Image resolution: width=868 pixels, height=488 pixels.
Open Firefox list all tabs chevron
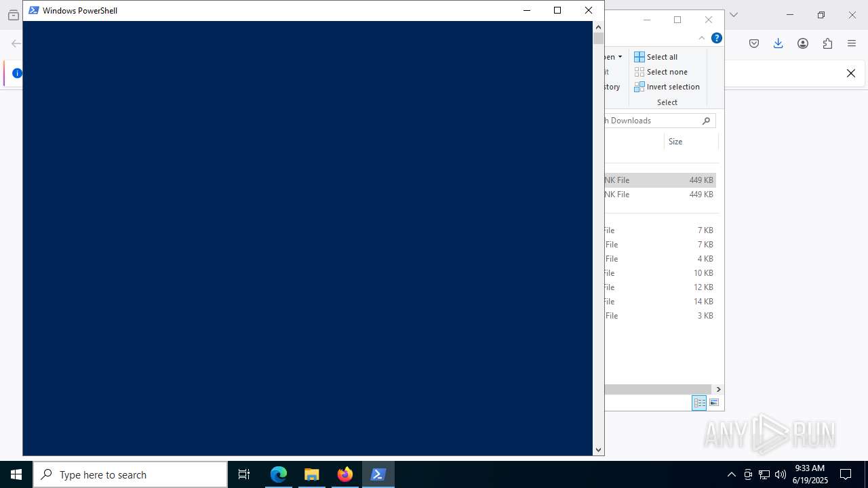pyautogui.click(x=733, y=15)
